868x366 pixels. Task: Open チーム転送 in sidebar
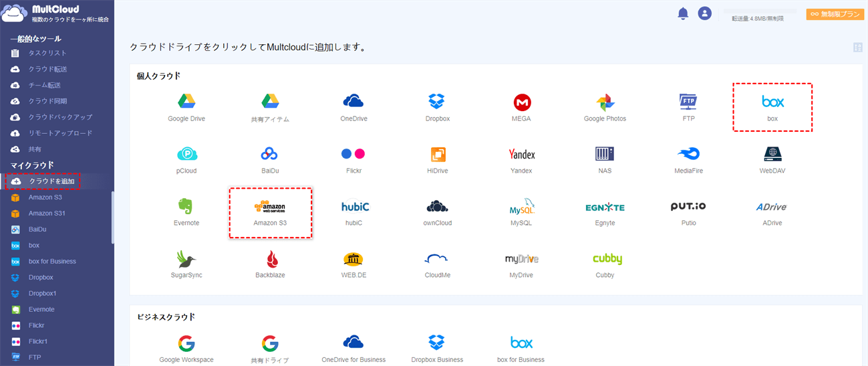(x=44, y=85)
